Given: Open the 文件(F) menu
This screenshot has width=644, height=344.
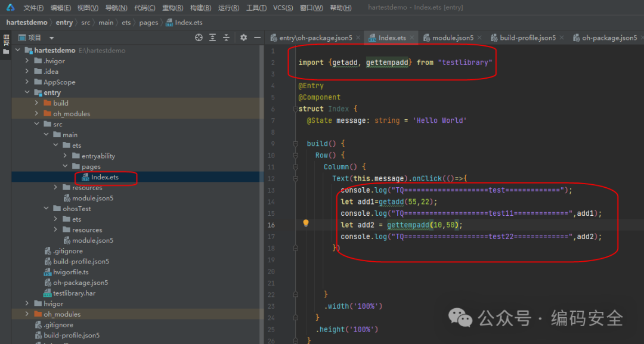Looking at the screenshot, I should (33, 8).
